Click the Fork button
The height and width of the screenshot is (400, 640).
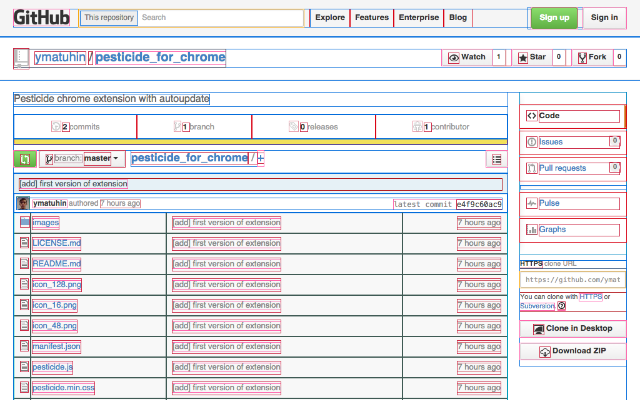[592, 58]
